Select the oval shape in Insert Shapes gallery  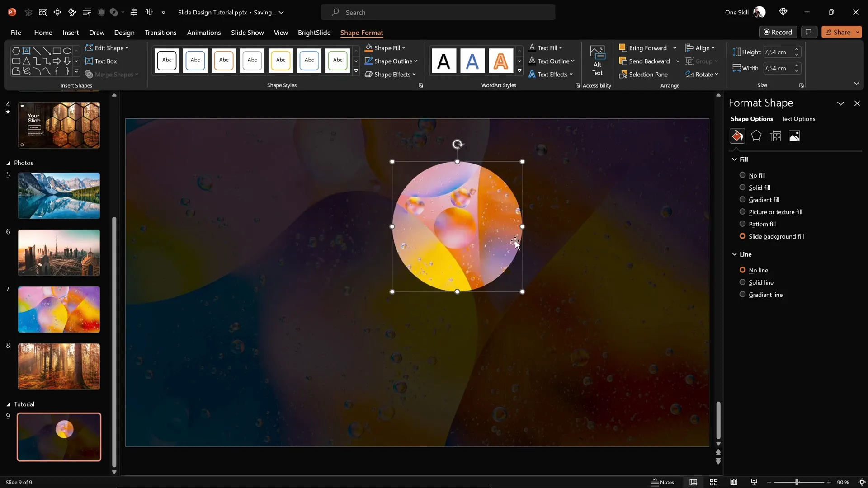pos(67,51)
